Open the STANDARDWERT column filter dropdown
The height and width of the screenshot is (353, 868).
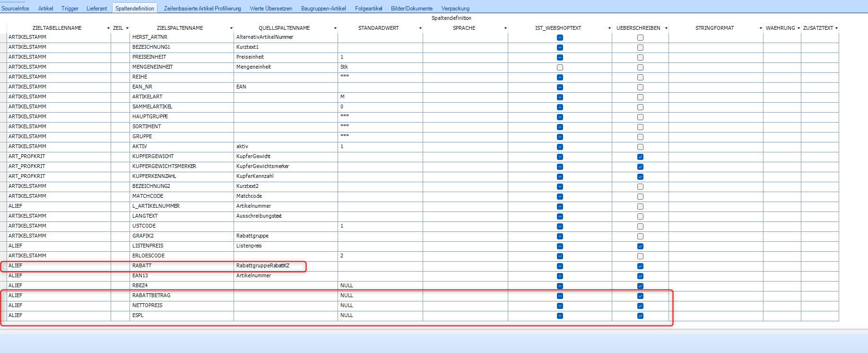point(420,28)
